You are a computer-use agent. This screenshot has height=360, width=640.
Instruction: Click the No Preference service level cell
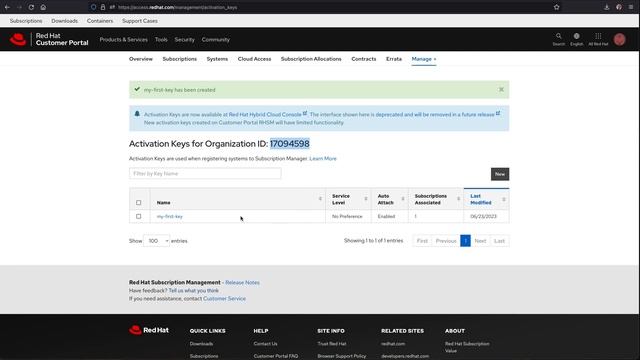347,216
